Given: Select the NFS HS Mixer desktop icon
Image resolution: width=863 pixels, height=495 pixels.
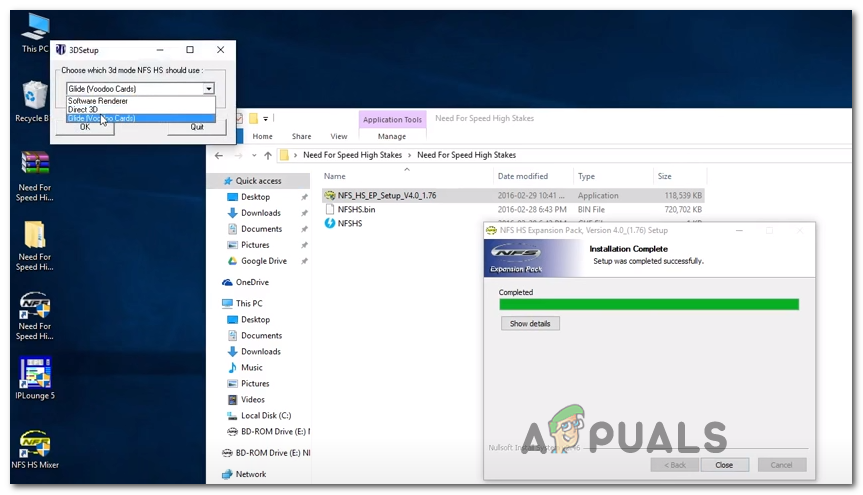Looking at the screenshot, I should (35, 449).
